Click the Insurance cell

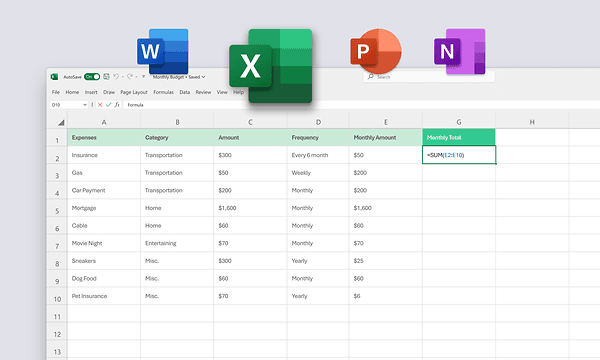[104, 155]
